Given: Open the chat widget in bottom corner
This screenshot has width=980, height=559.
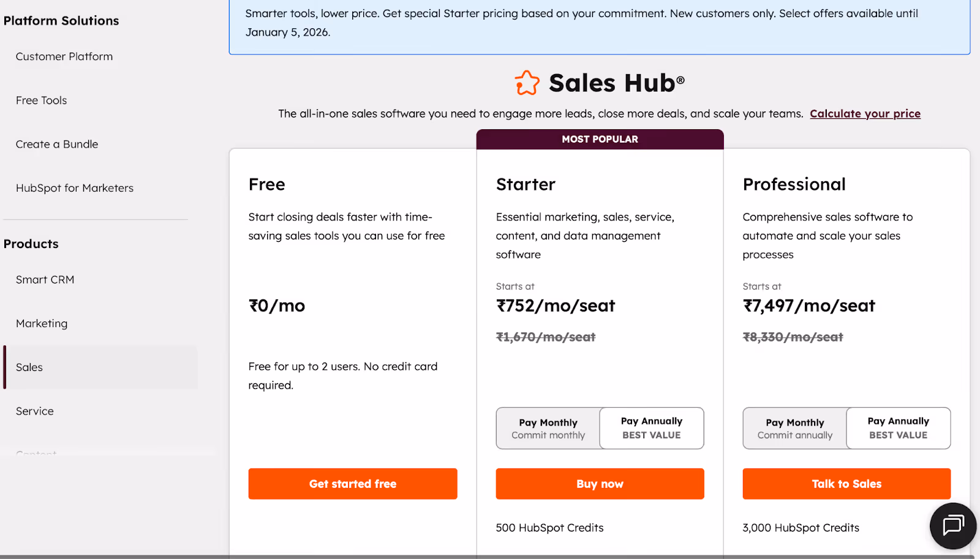Looking at the screenshot, I should tap(952, 525).
